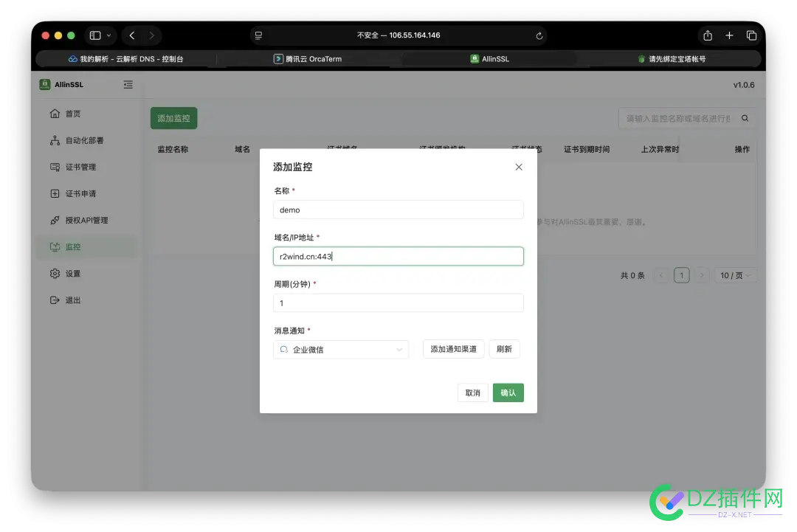This screenshot has width=797, height=532.
Task: Switch to the 我的解析 - 云解析 DNS tab
Action: [126, 59]
